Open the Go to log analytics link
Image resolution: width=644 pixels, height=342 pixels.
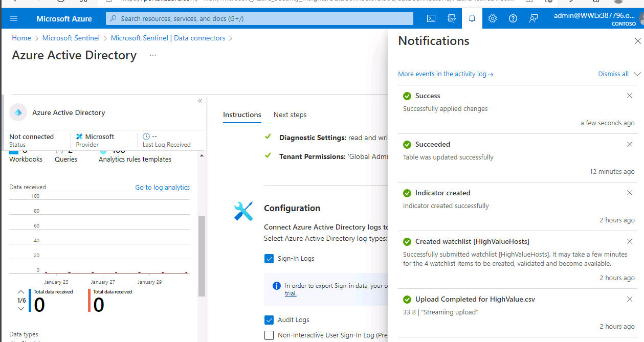point(162,187)
